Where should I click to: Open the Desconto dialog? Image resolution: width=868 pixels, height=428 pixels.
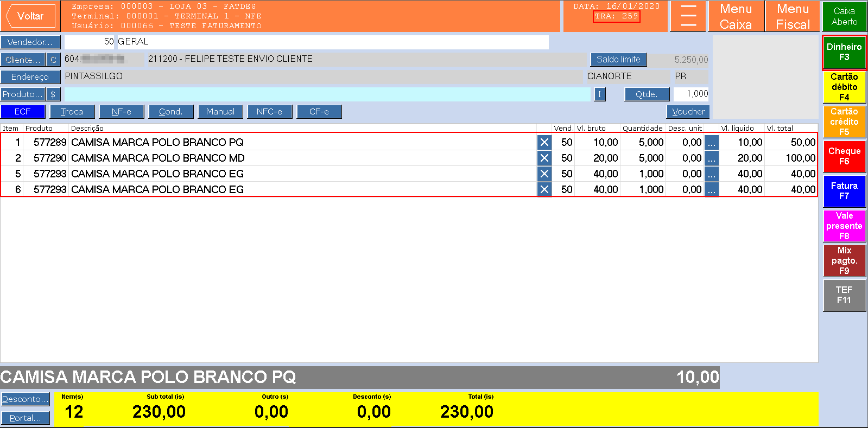26,399
